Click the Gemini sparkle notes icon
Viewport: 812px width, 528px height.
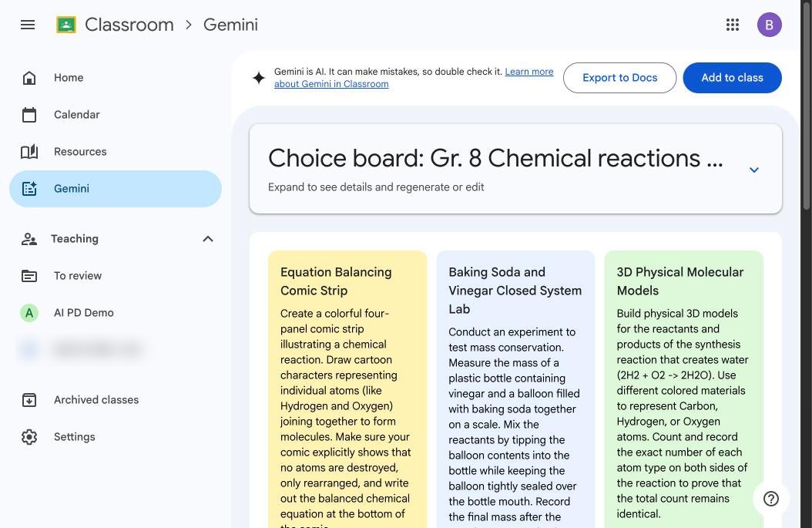point(29,189)
